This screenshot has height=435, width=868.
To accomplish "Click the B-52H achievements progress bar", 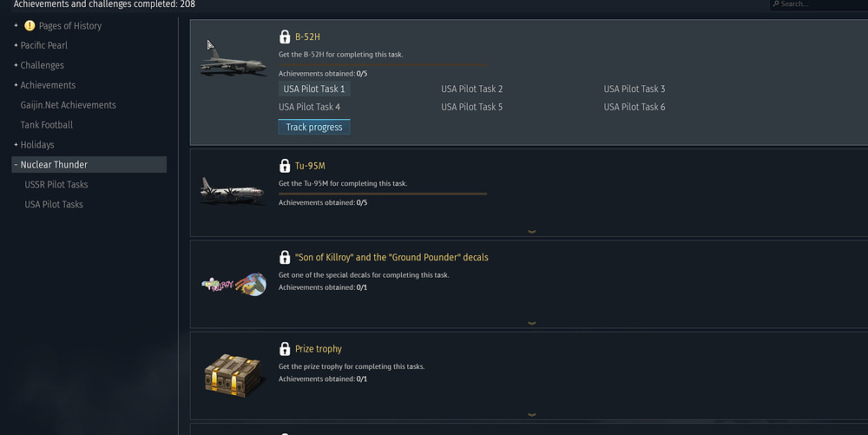I will 382,64.
